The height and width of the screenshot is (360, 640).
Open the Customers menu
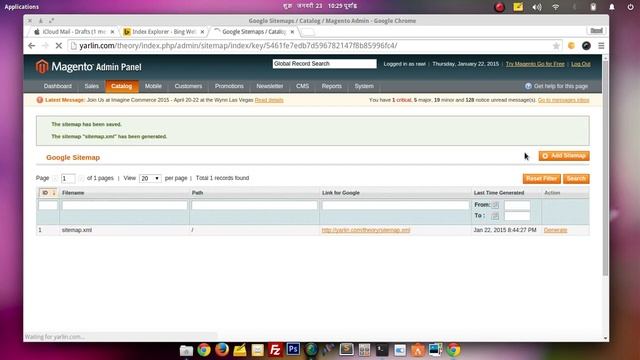tap(188, 86)
